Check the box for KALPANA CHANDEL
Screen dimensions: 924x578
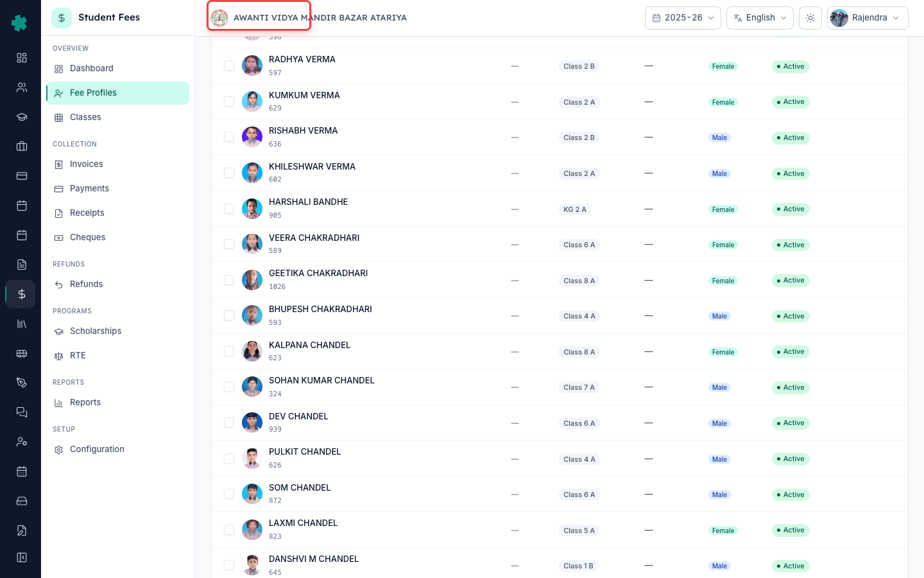(x=229, y=351)
